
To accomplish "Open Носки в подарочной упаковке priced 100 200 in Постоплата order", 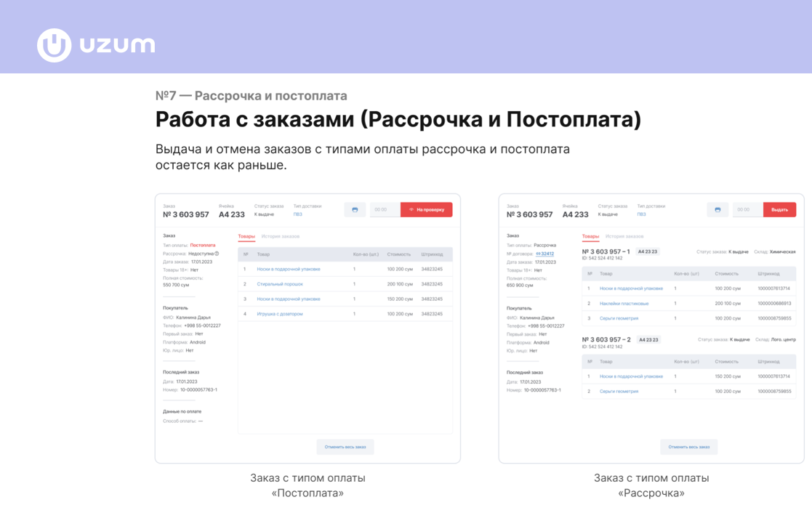I will point(289,269).
